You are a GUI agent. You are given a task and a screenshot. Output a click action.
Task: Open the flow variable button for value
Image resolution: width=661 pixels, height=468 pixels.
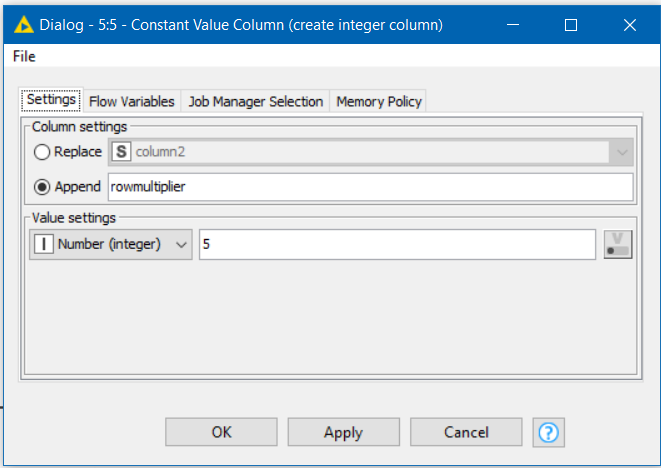[x=618, y=244]
